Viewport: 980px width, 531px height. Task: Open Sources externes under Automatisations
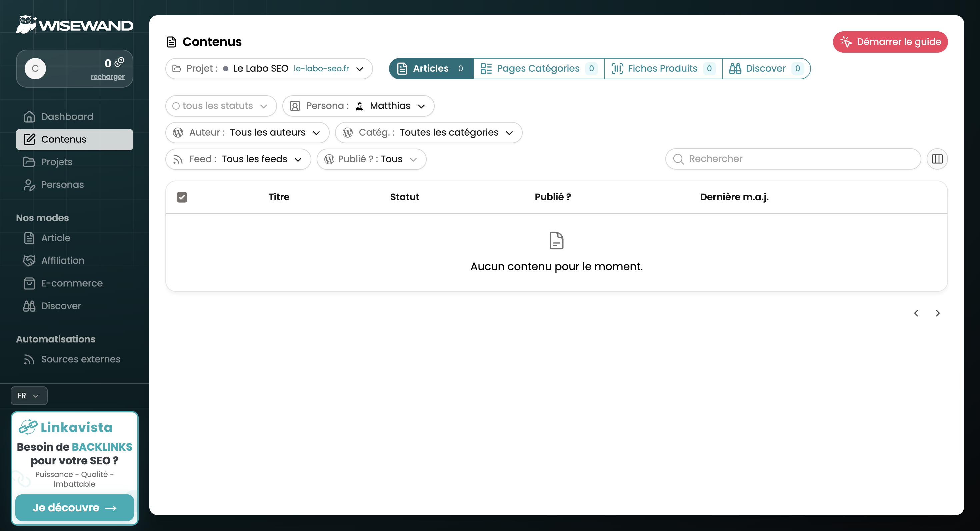80,359
